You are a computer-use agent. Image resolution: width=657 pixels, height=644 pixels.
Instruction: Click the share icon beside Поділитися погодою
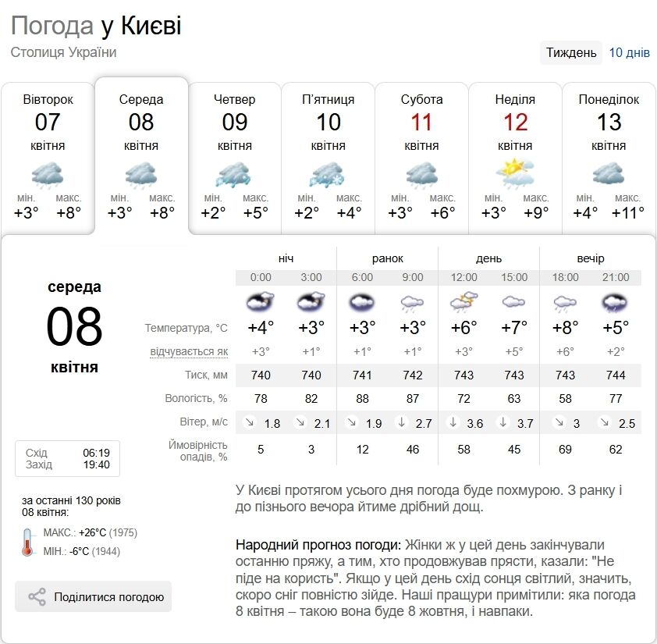[37, 597]
